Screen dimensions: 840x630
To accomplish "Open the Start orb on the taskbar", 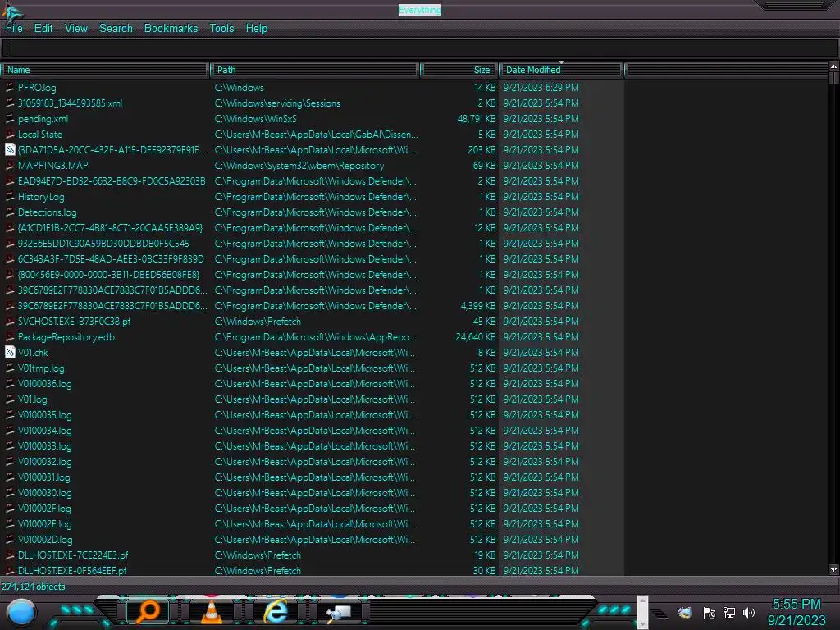I will tap(21, 613).
